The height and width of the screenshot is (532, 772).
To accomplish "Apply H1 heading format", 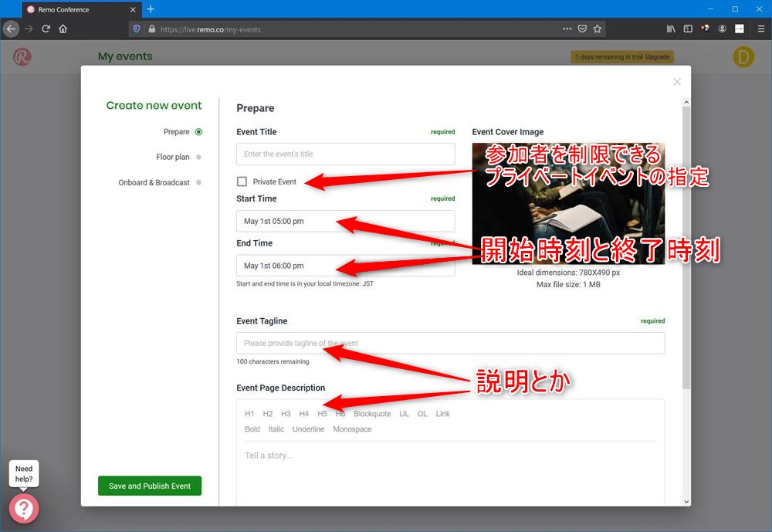I will pyautogui.click(x=249, y=414).
